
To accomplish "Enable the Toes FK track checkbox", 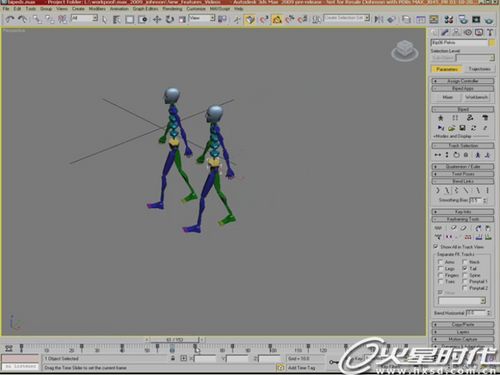I will (440, 281).
